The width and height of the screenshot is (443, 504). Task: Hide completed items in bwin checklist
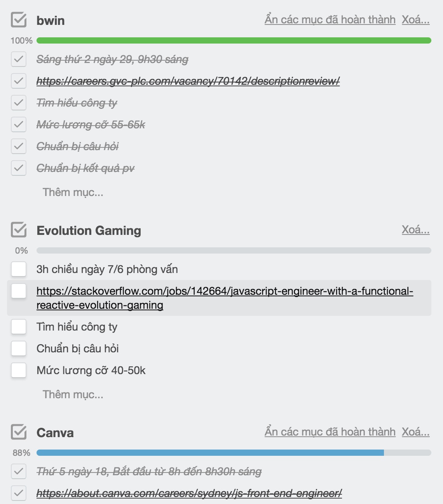[x=330, y=20]
